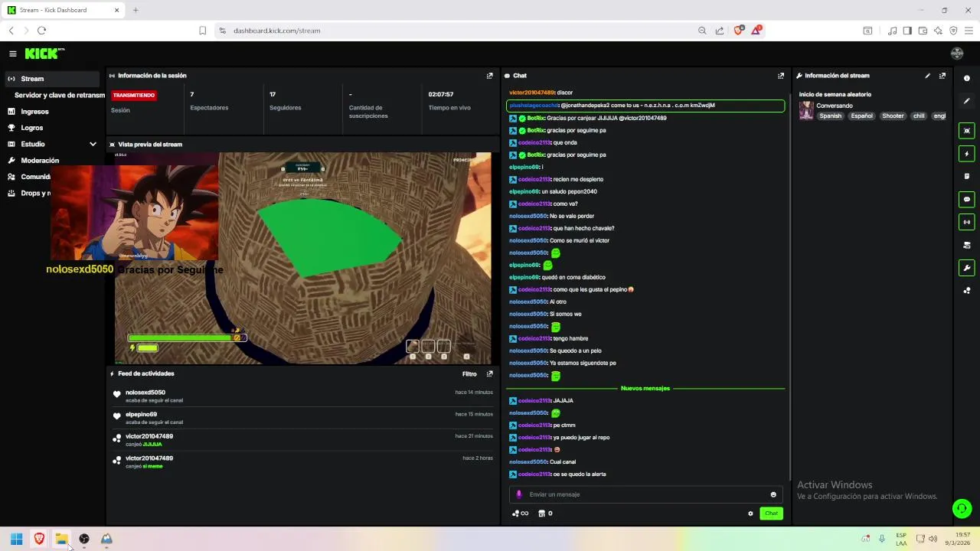Open the Comunidad section
The width and height of the screenshot is (980, 551).
tap(35, 177)
